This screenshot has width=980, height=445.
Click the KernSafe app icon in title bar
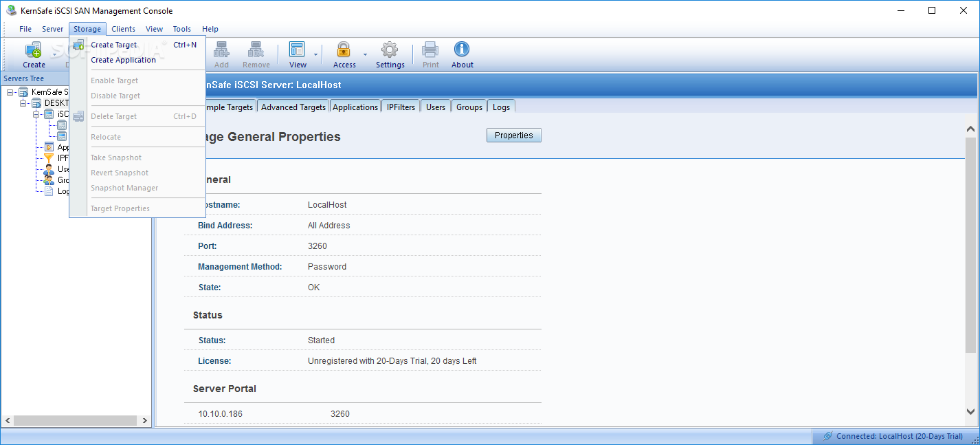click(x=11, y=10)
